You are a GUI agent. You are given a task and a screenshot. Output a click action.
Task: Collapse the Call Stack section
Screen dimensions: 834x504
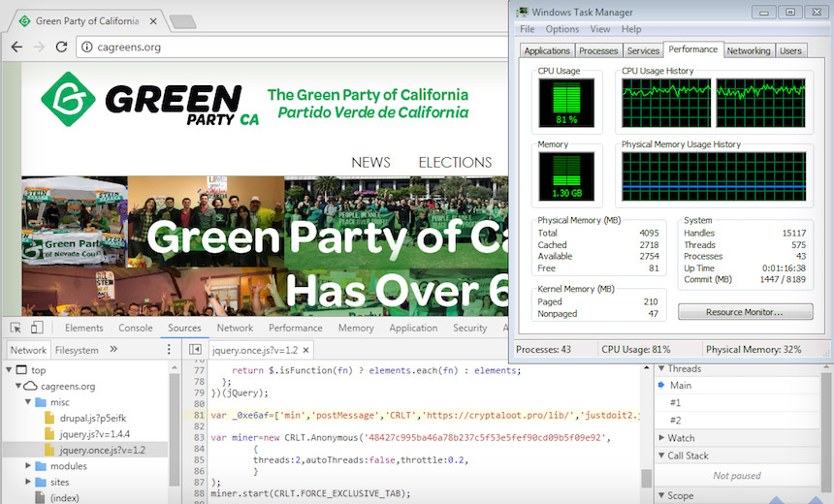pyautogui.click(x=661, y=456)
